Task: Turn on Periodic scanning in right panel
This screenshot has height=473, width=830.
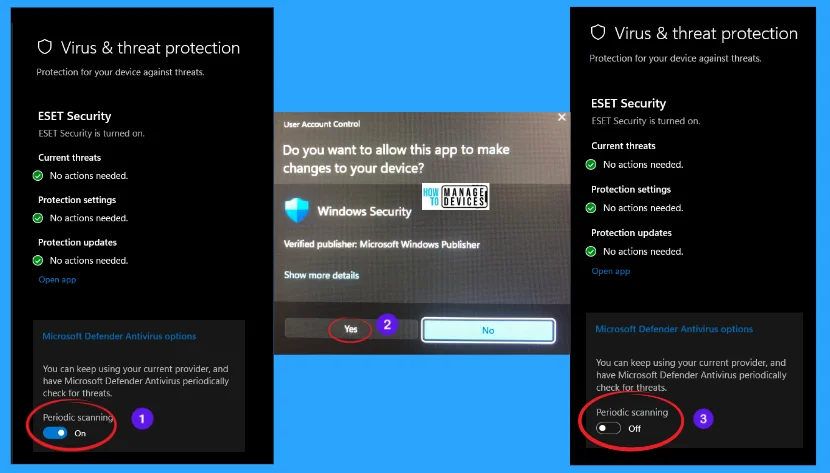Action: click(x=608, y=428)
